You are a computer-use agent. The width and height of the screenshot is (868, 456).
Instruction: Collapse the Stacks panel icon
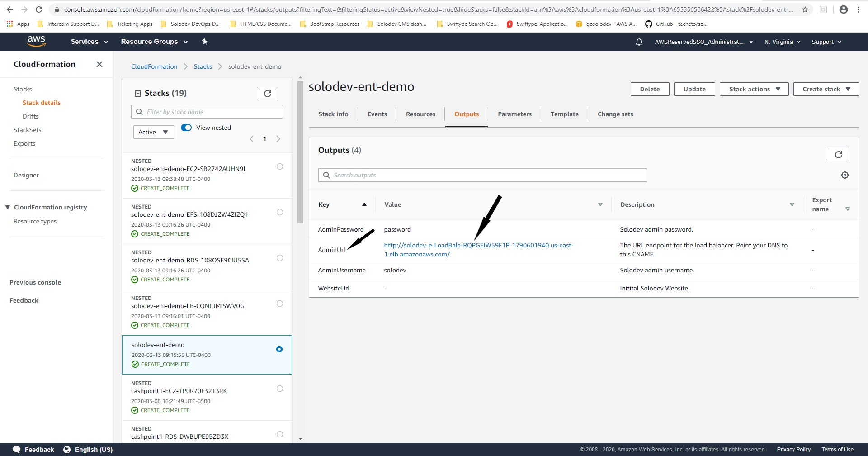(138, 93)
